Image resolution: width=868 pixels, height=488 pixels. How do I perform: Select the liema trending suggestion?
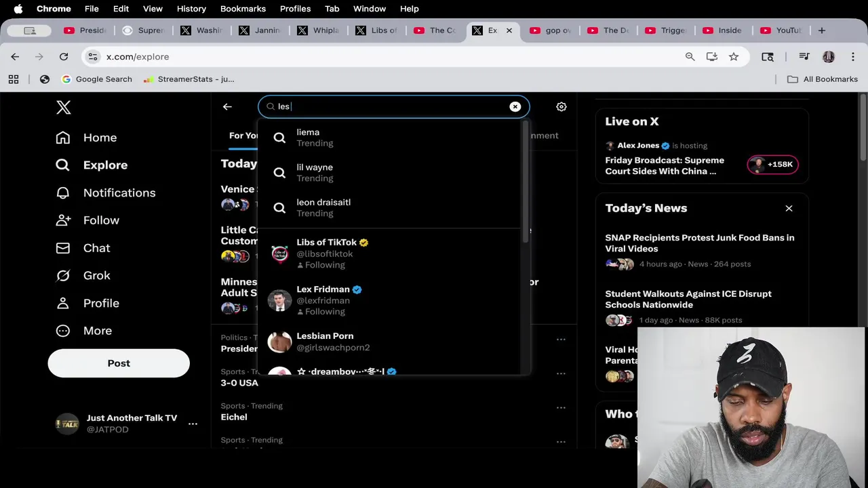coord(390,138)
